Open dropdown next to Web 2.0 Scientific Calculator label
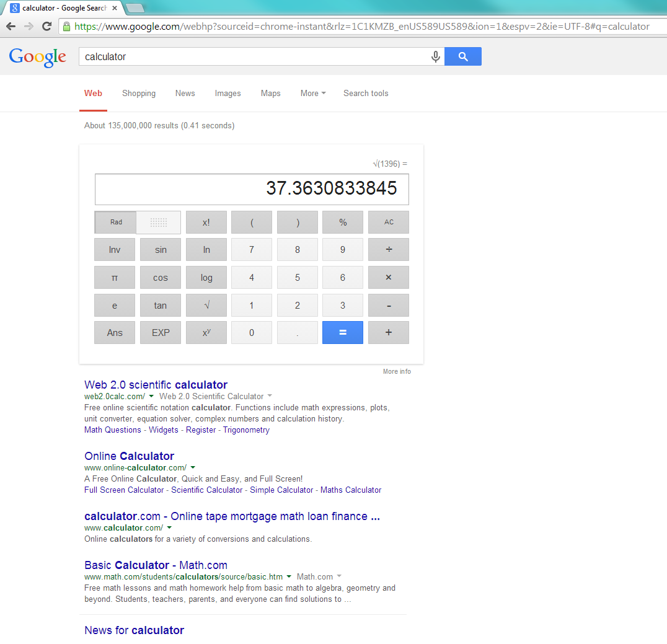667x644 pixels. 270,396
